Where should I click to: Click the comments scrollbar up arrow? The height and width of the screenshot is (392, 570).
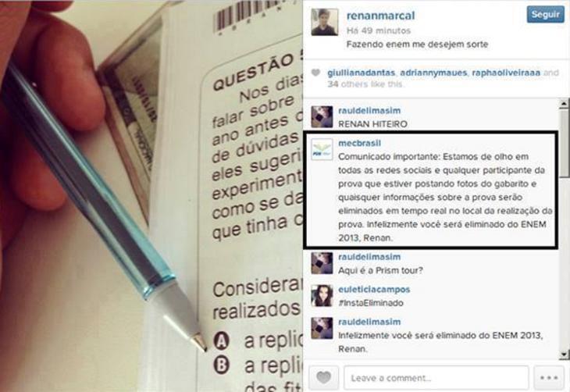pyautogui.click(x=564, y=104)
